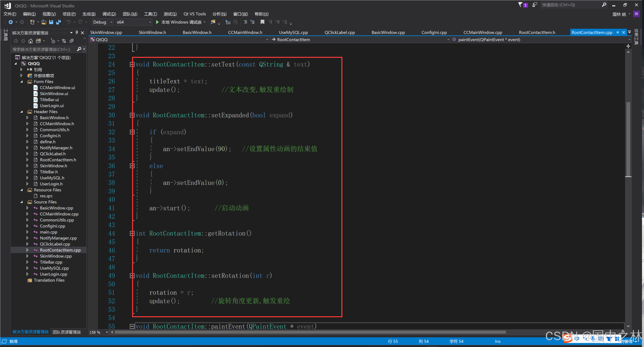Collapse the setExpanded function code block
This screenshot has height=347, width=644.
pyautogui.click(x=132, y=115)
